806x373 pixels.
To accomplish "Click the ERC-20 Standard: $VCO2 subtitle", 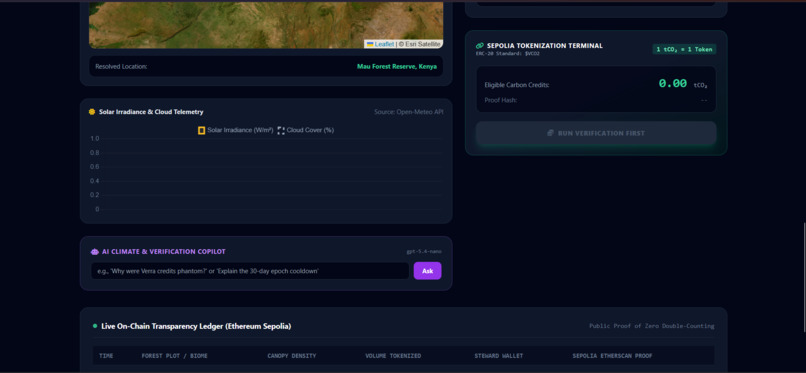I will pyautogui.click(x=508, y=53).
